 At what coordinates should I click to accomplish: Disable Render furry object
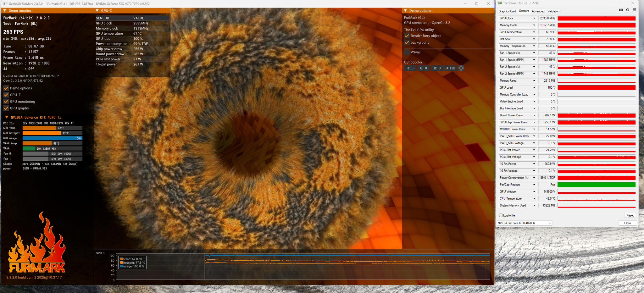click(x=407, y=36)
